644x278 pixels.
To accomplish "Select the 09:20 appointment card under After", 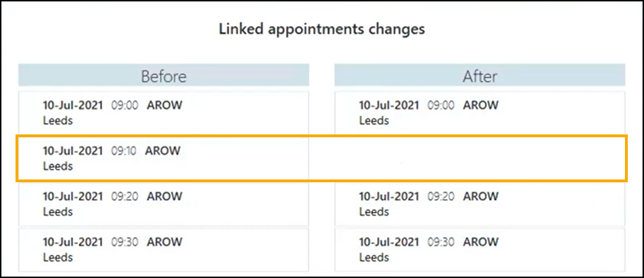I will pos(480,204).
